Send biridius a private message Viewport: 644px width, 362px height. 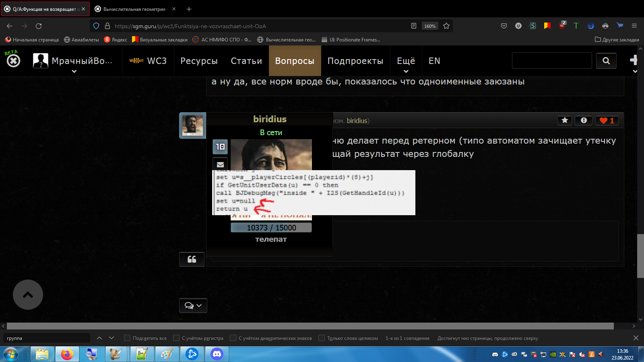click(x=220, y=165)
